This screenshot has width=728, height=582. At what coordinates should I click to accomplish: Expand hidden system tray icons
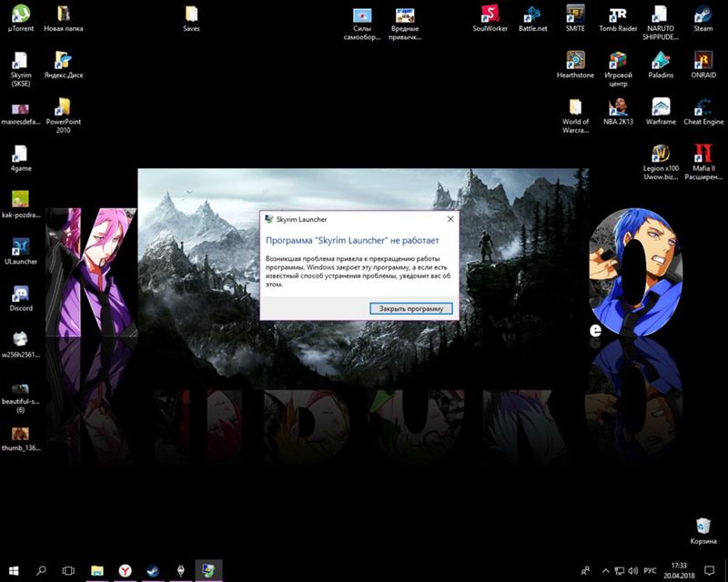point(605,570)
